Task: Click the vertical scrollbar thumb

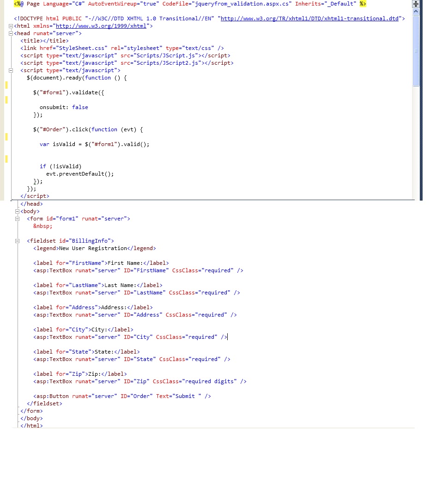Action: pos(416,51)
